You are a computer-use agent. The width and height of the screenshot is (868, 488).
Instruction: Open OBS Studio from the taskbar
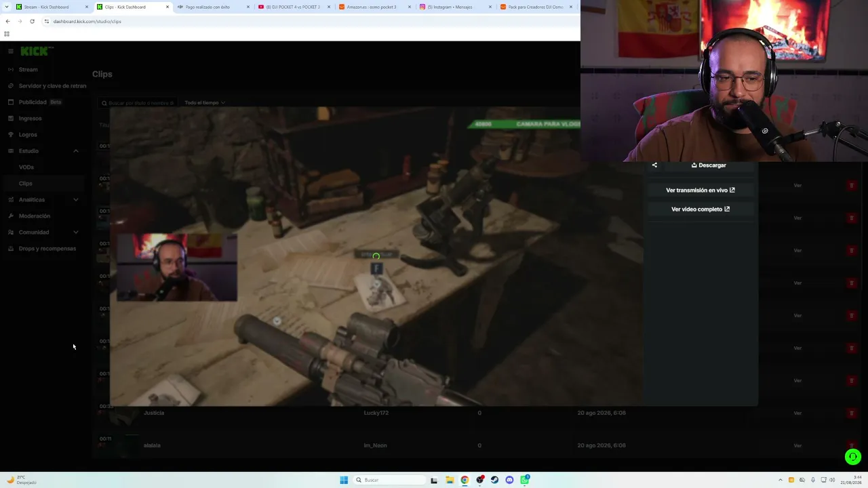coord(480,481)
